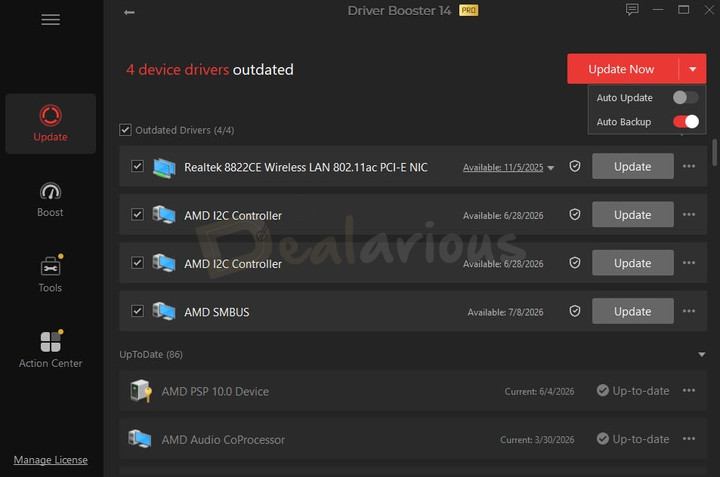Viewport: 720px width, 477px height.
Task: Open the Tools sidebar section
Action: (x=51, y=274)
